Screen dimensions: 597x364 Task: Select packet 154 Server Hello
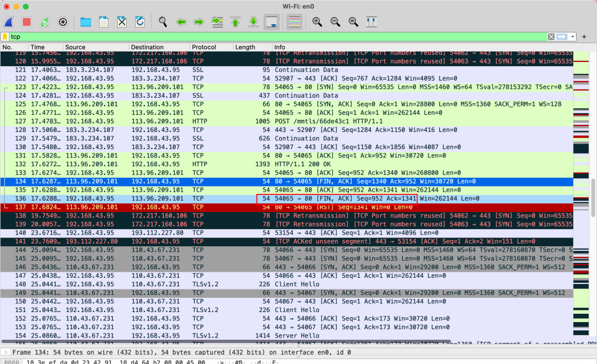tap(287, 336)
